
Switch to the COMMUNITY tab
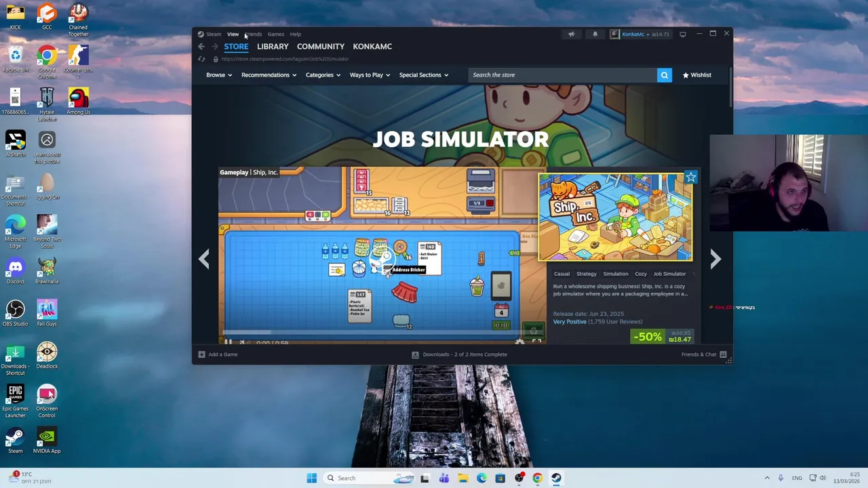coord(321,47)
